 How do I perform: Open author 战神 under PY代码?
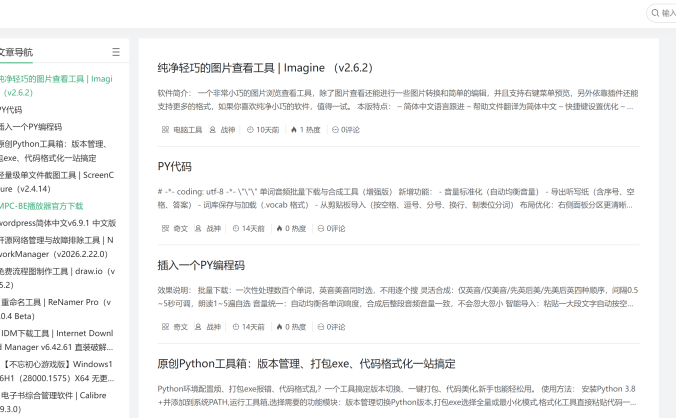pyautogui.click(x=213, y=228)
